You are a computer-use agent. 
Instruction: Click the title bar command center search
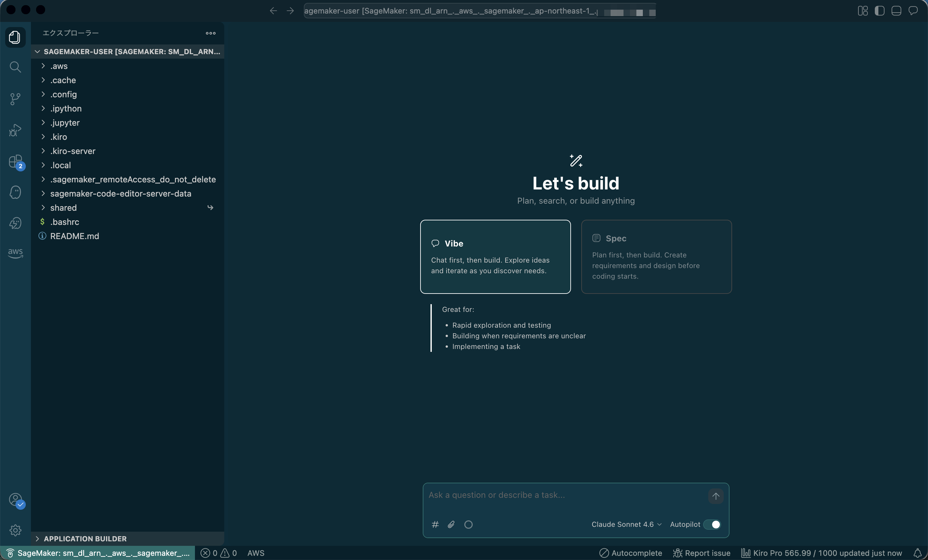coord(480,11)
